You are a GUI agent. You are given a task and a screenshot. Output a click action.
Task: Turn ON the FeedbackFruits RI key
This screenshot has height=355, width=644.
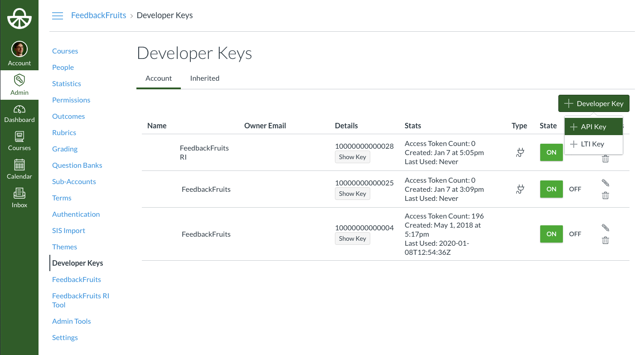tap(552, 152)
